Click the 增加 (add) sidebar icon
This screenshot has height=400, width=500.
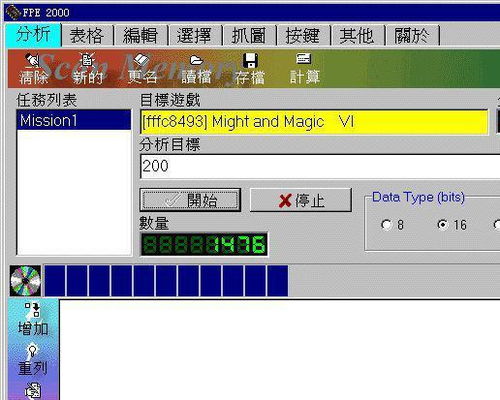tap(33, 310)
